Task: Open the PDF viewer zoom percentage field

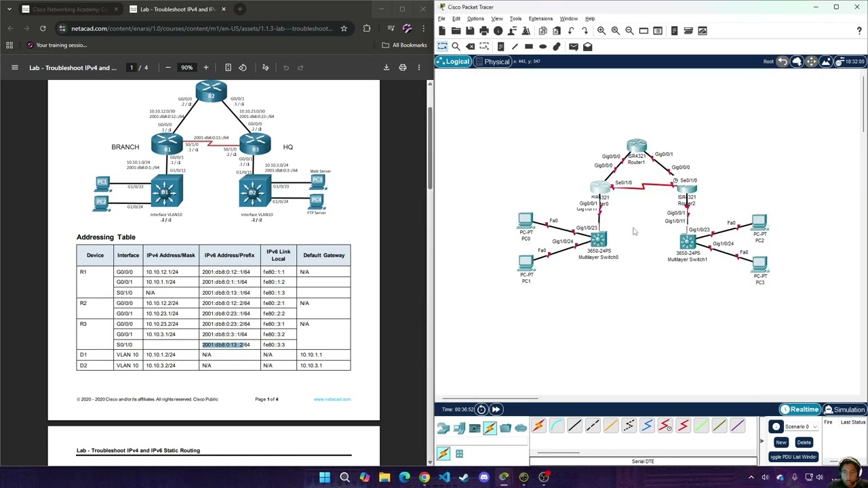Action: [186, 68]
